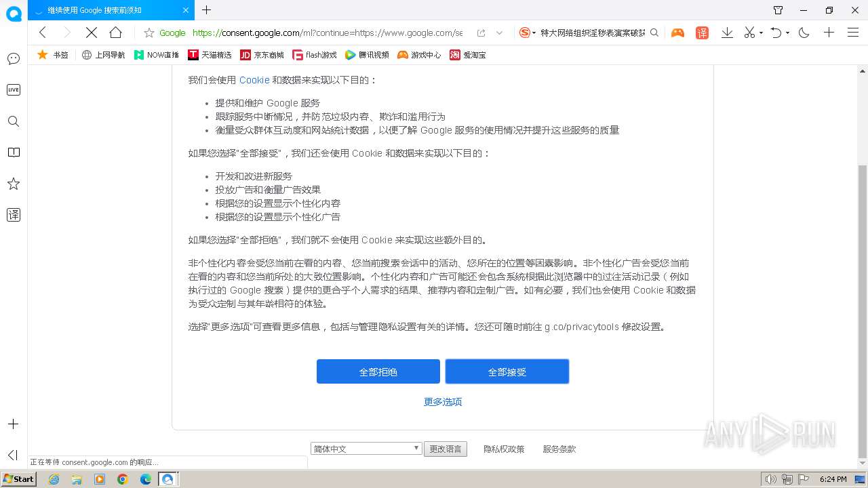
Task: Open a new tab with plus button
Action: pos(207,9)
